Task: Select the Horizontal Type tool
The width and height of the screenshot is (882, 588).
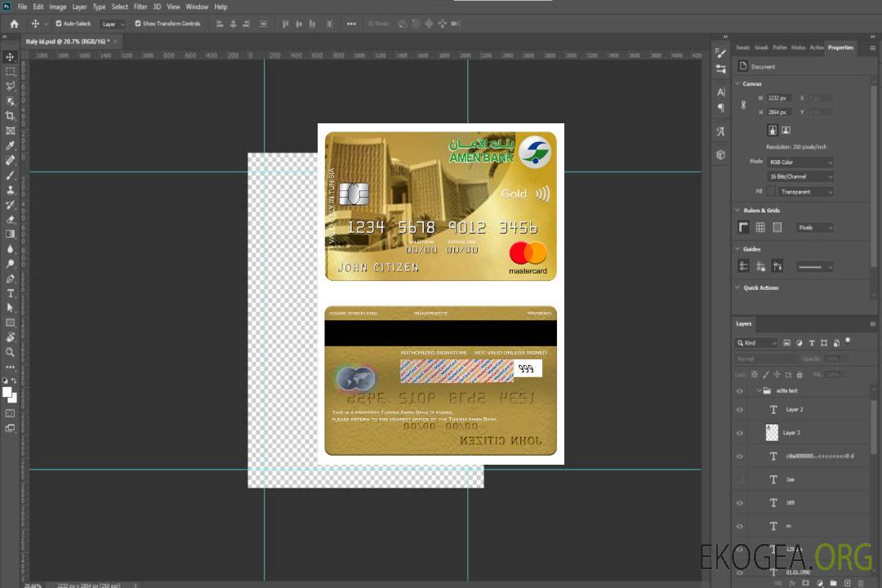Action: point(10,293)
